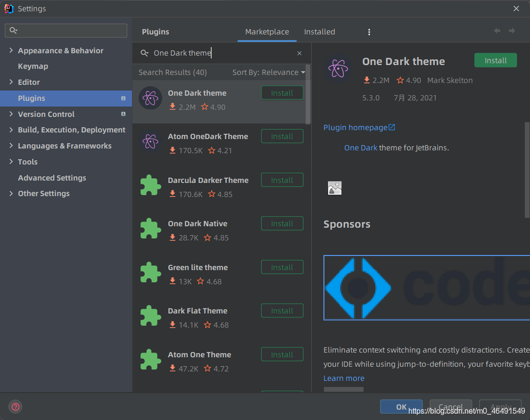The height and width of the screenshot is (420, 530).
Task: Click the broken image placeholder thumbnail
Action: click(335, 188)
